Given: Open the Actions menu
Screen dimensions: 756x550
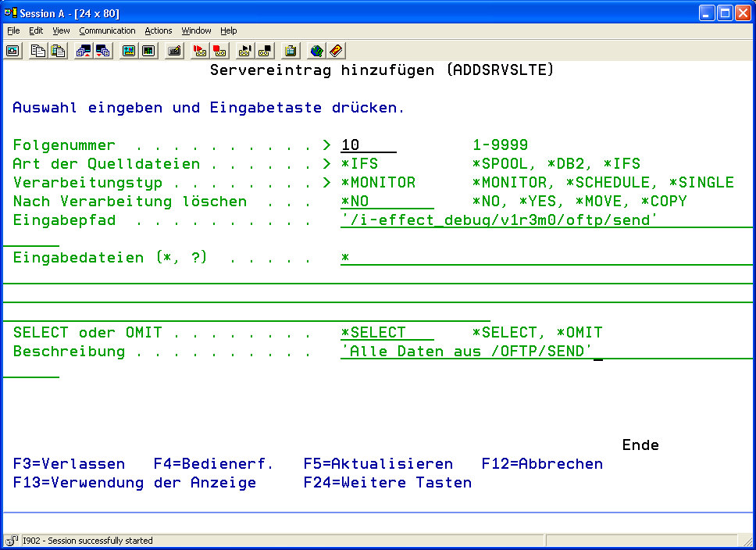Looking at the screenshot, I should (159, 30).
